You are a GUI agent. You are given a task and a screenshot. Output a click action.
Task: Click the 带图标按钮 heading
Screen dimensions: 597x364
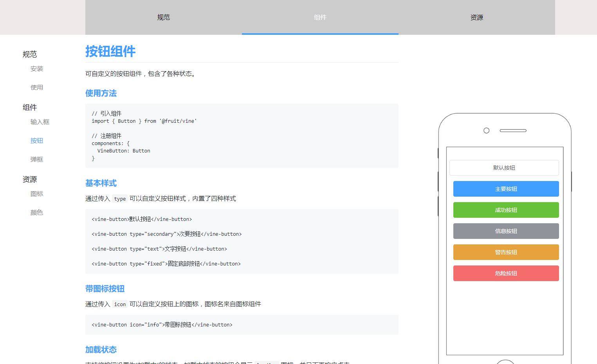(x=105, y=289)
